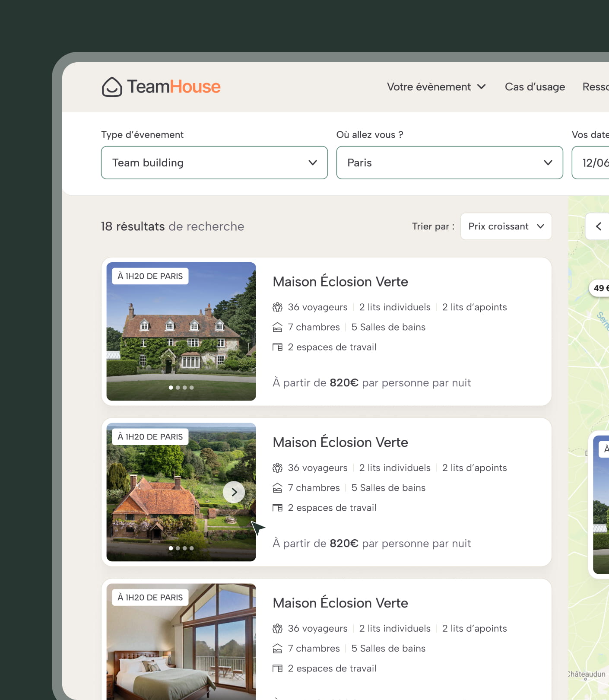
Task: Click "À 1H20 DE PARIS" badge on the bedroom photo
Action: pos(150,598)
